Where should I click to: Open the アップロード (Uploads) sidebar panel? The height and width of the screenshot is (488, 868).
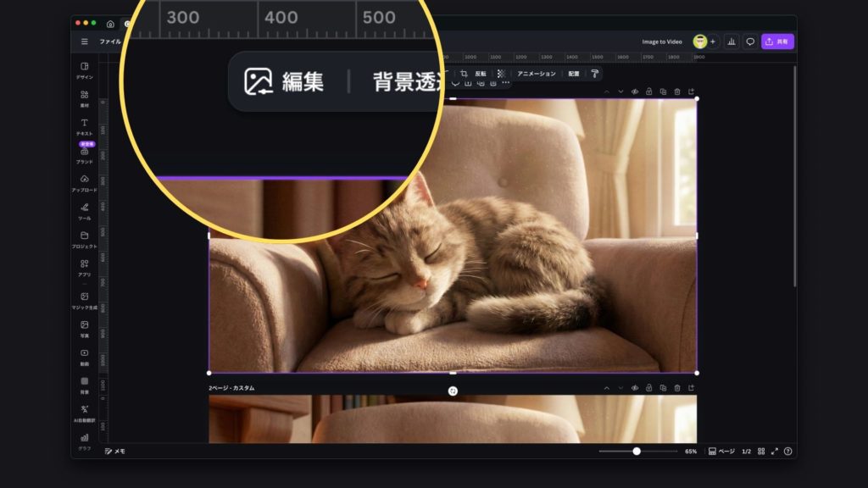click(84, 183)
